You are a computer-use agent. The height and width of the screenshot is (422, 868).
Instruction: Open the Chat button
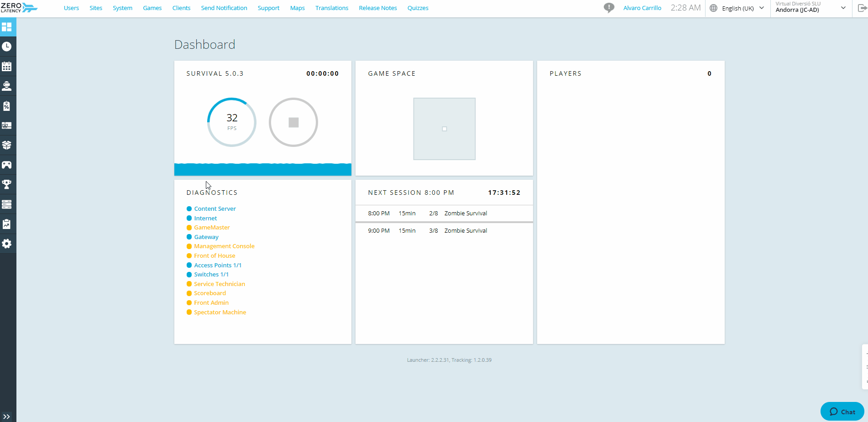[x=842, y=412]
